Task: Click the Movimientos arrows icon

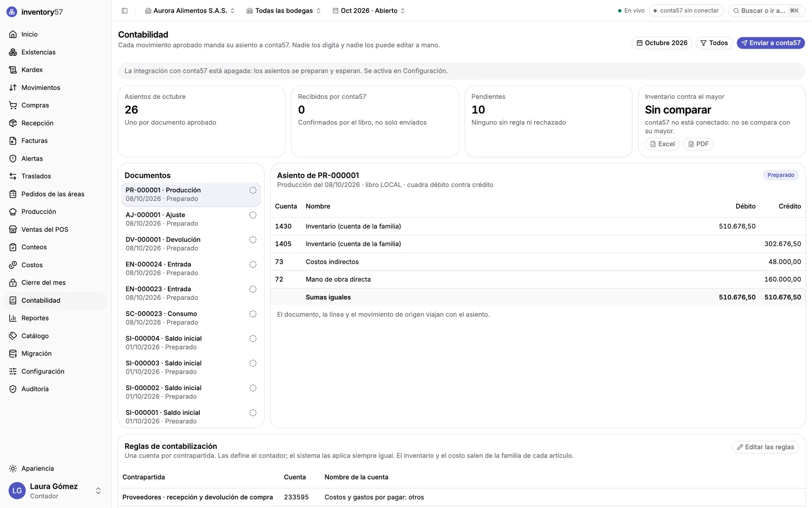Action: (13, 88)
